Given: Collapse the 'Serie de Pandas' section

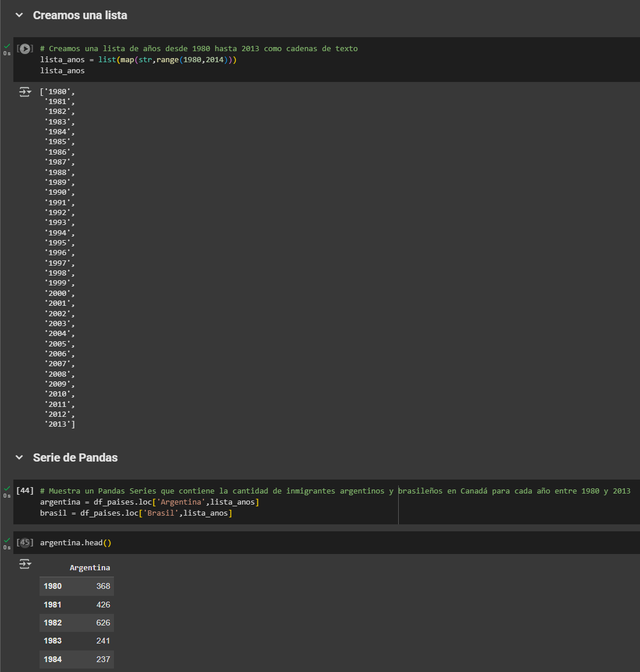Looking at the screenshot, I should tap(19, 457).
